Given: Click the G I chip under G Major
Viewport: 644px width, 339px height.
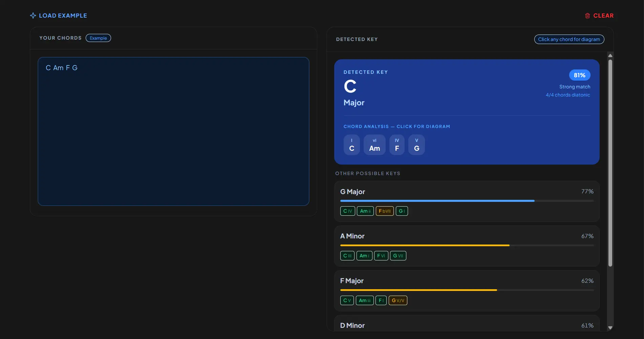Looking at the screenshot, I should coord(402,211).
